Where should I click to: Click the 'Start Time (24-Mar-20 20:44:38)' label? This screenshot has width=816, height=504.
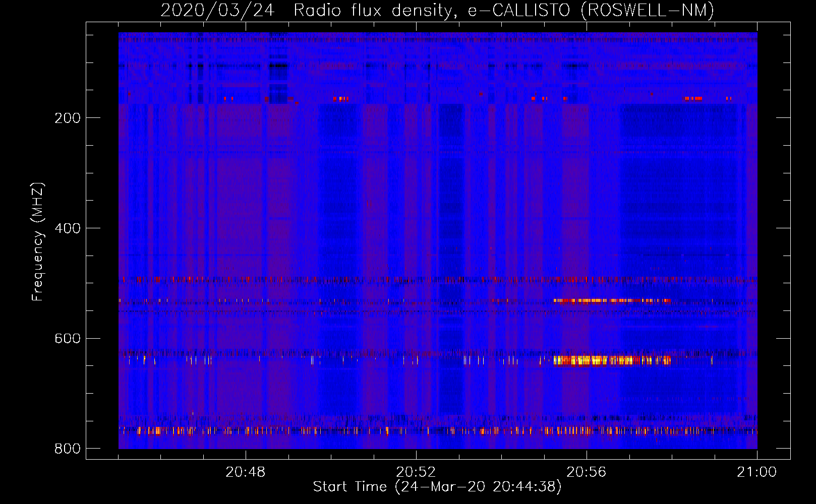click(437, 487)
